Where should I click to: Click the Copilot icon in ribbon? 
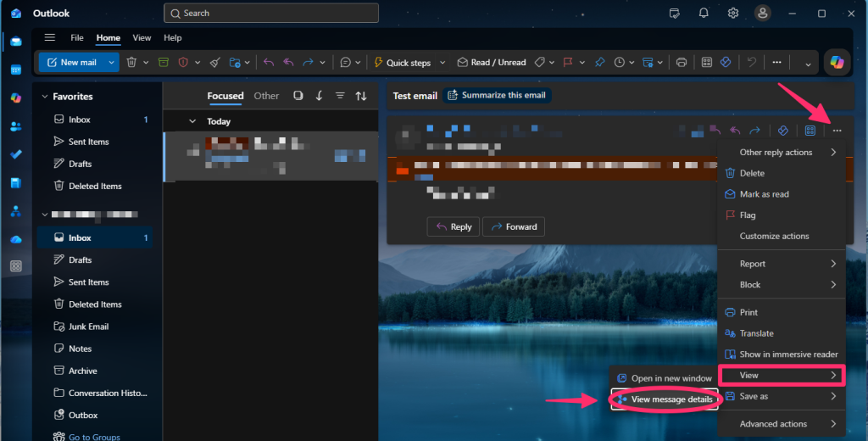tap(837, 62)
